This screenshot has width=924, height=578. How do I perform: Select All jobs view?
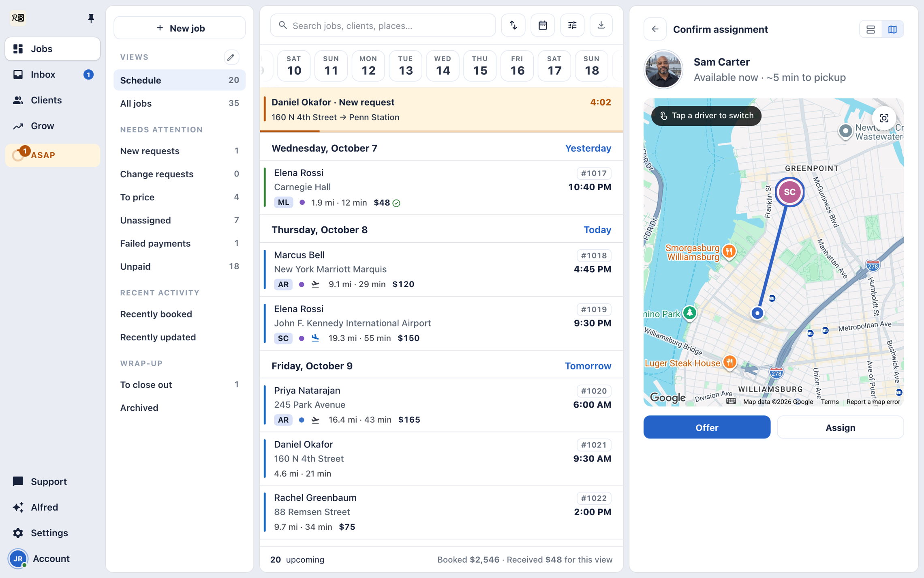point(180,103)
